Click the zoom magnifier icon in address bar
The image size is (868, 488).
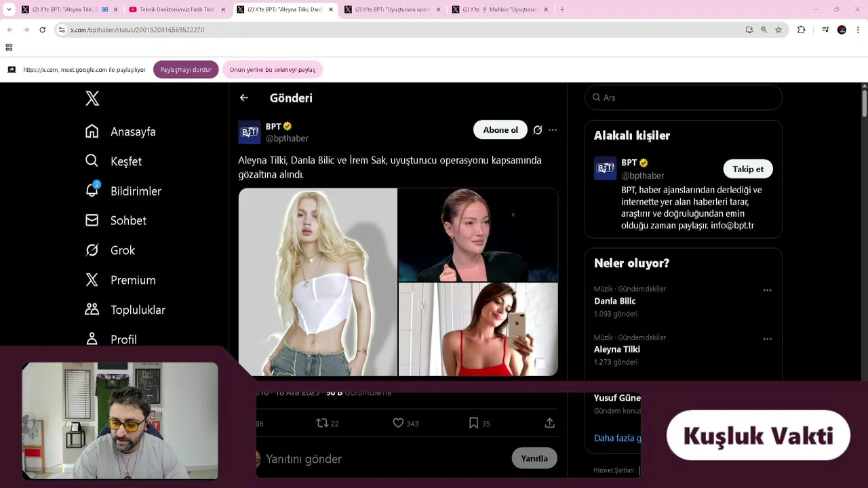(764, 30)
